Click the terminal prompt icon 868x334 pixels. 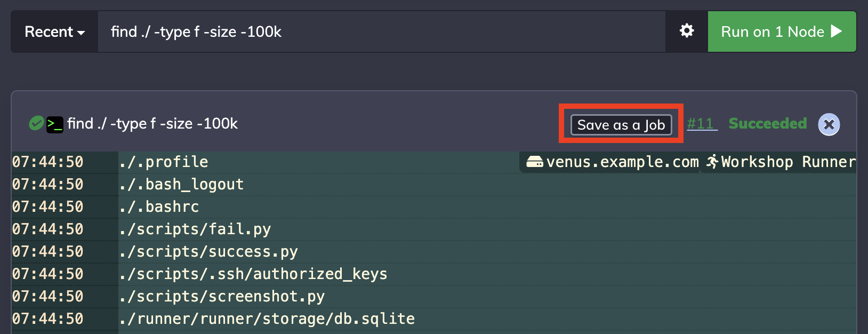coord(55,124)
